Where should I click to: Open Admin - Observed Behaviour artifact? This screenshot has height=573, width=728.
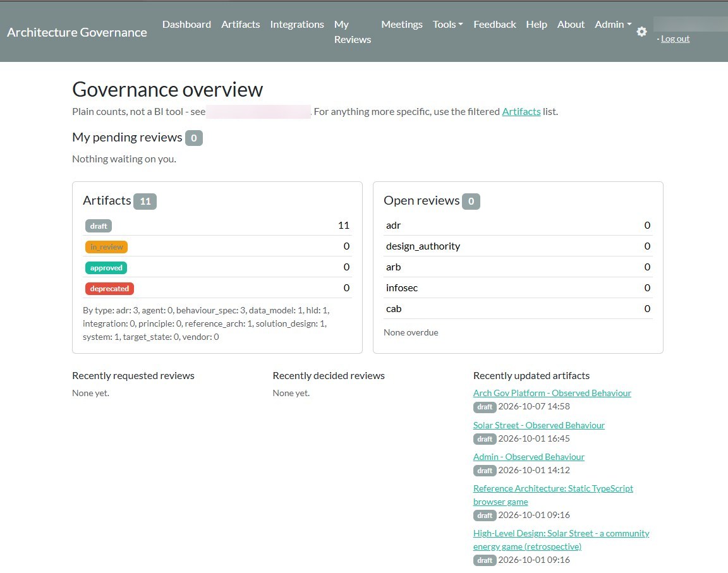coord(528,457)
